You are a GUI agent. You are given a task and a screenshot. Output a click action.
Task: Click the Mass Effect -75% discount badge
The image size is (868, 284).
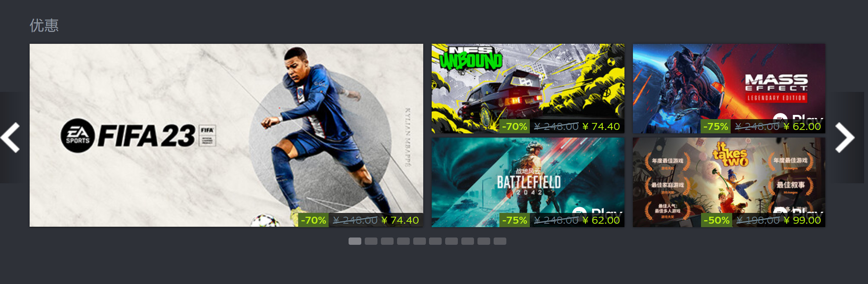pos(716,126)
